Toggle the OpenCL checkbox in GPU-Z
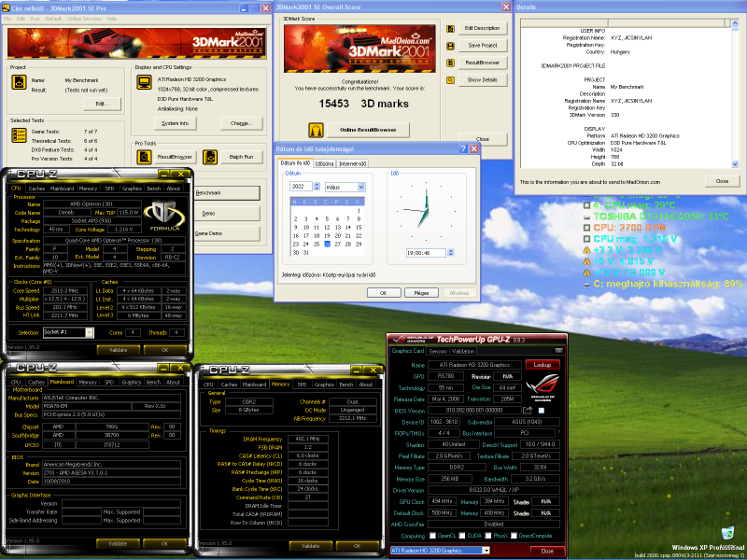 [x=432, y=536]
